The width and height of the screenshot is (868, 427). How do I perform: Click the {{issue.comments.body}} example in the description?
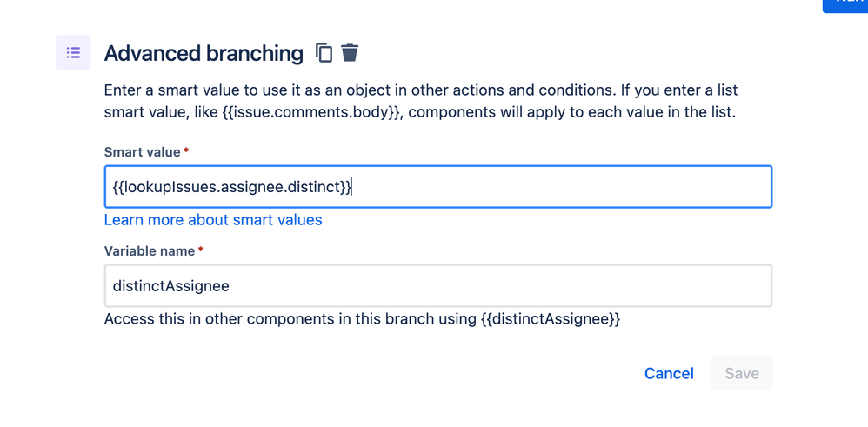pyautogui.click(x=304, y=112)
